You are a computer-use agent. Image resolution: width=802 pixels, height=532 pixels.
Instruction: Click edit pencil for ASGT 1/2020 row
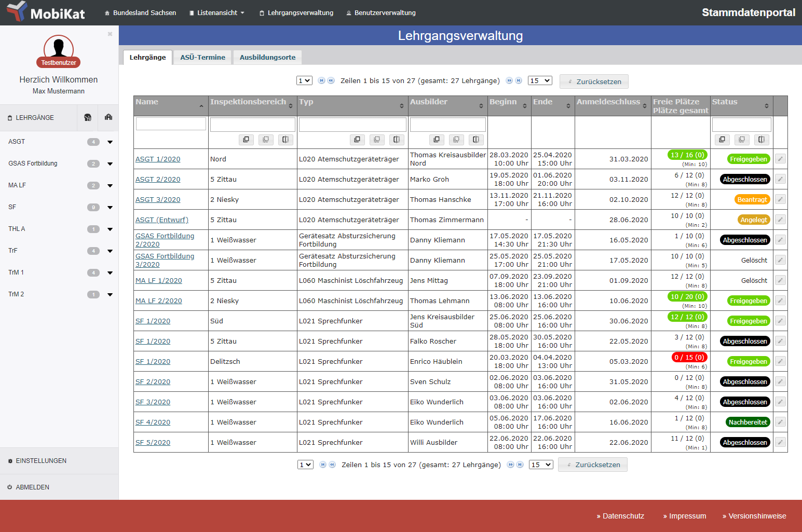780,159
